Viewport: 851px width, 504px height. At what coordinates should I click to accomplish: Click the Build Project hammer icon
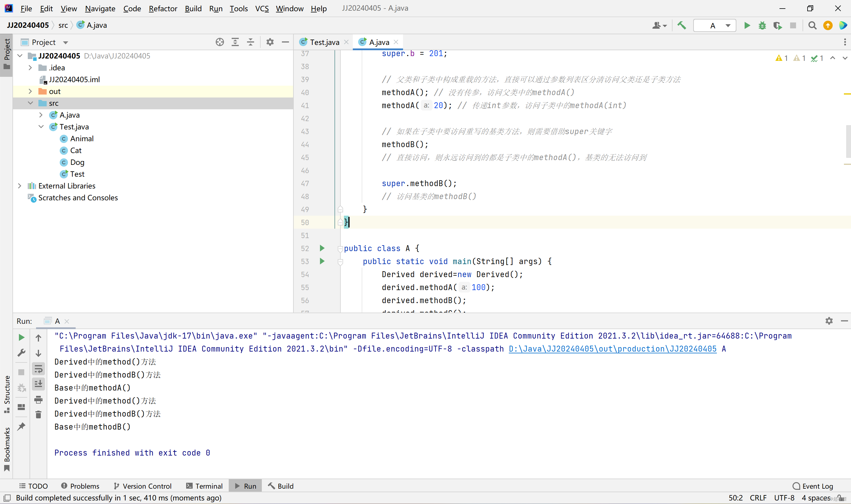point(681,25)
